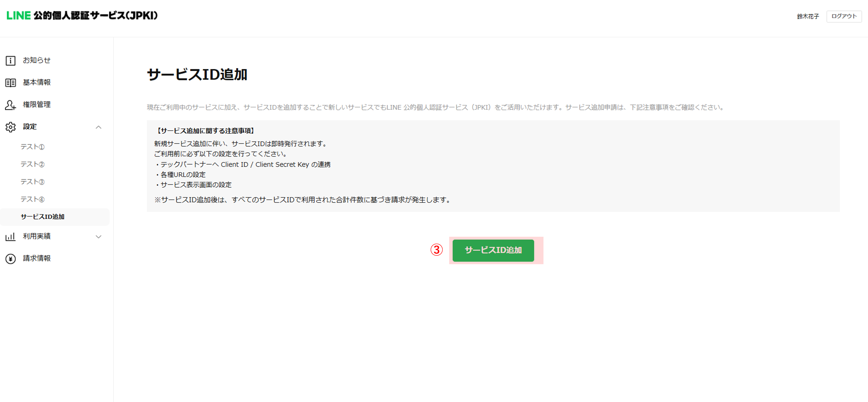Screen dimensions: 868x402
Task: Click the user name 鈴木花子
Action: tap(808, 17)
